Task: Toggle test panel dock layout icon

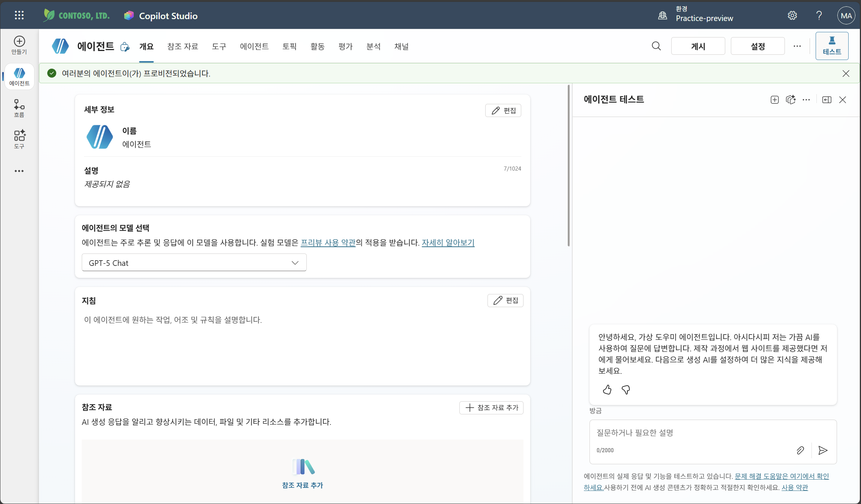Action: click(x=827, y=99)
